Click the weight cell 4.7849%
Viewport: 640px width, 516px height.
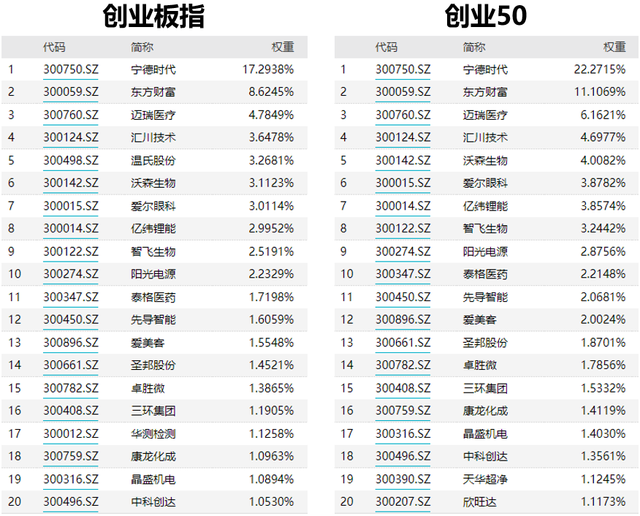coord(271,115)
